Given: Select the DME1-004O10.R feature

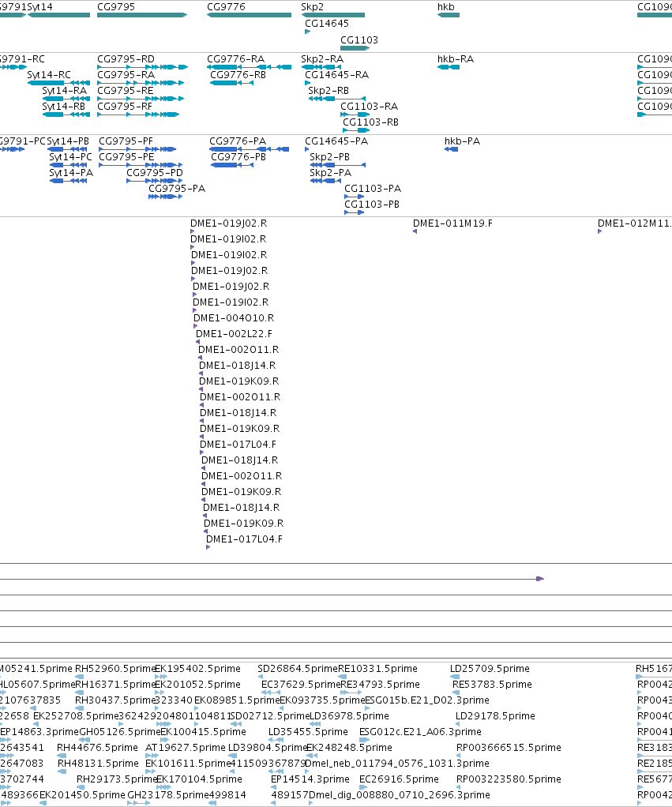Looking at the screenshot, I should [196, 326].
